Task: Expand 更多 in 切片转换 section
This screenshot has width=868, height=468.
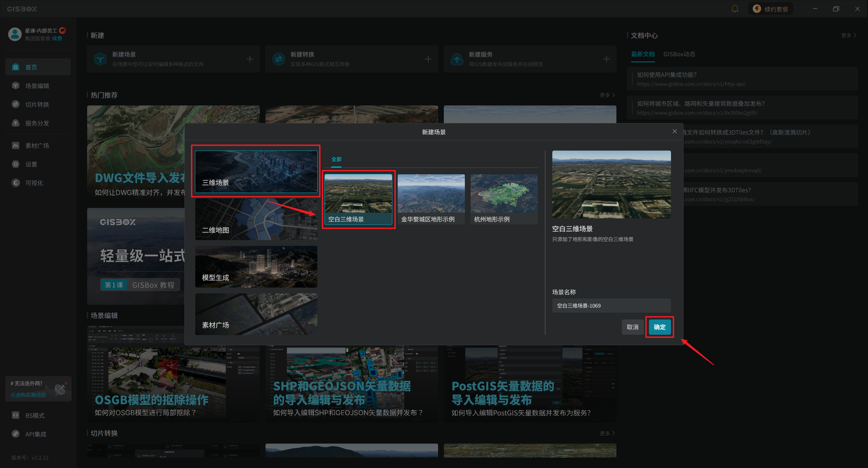Action: [x=607, y=433]
